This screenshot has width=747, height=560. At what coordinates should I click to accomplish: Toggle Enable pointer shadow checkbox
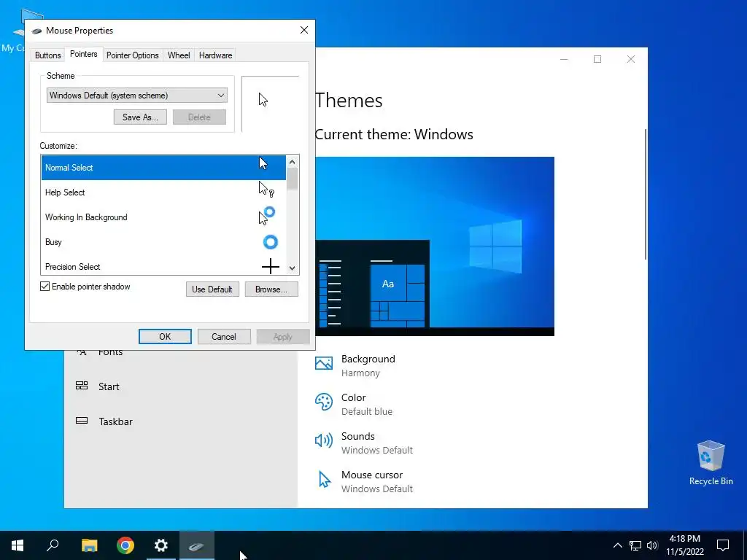point(44,287)
